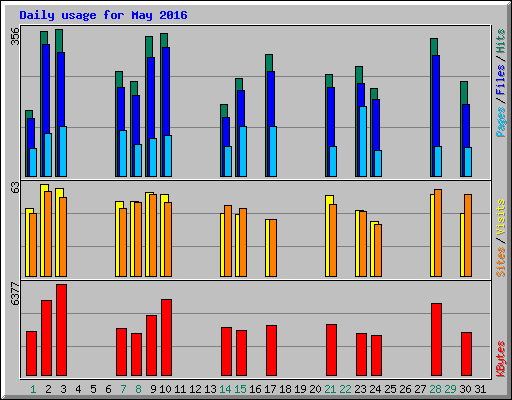512x400 pixels.
Task: Click day 23 on the x-axis
Action: click(x=360, y=389)
